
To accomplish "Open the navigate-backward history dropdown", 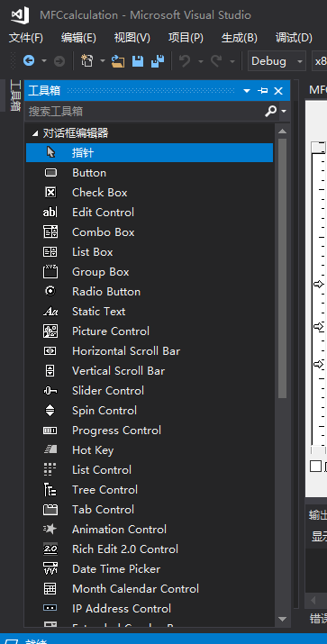I will click(x=44, y=61).
